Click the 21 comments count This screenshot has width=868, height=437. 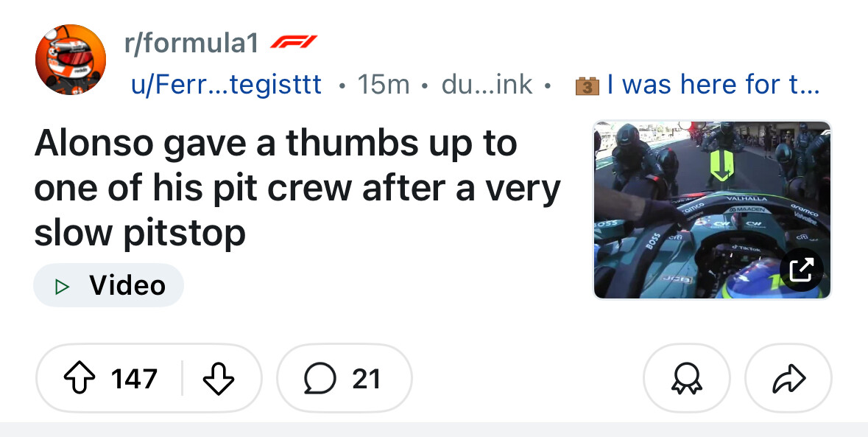[x=366, y=379]
